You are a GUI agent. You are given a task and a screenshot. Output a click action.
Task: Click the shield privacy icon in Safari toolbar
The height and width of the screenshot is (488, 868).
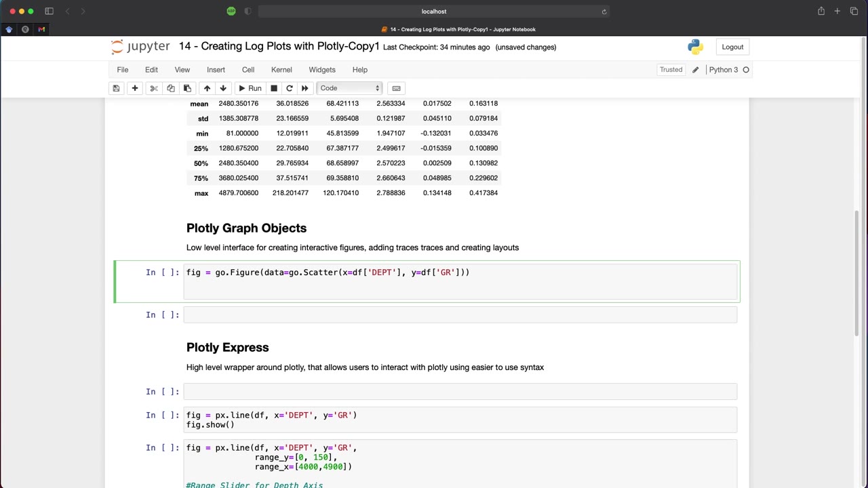(248, 11)
